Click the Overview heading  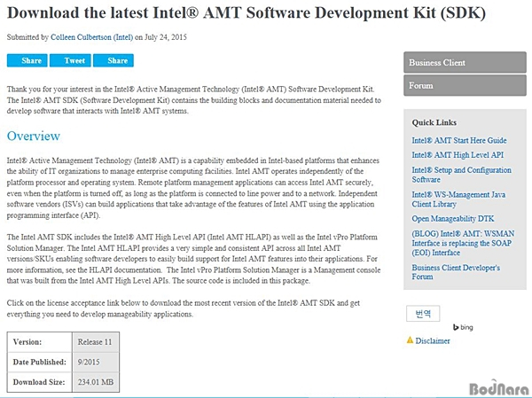pos(34,136)
